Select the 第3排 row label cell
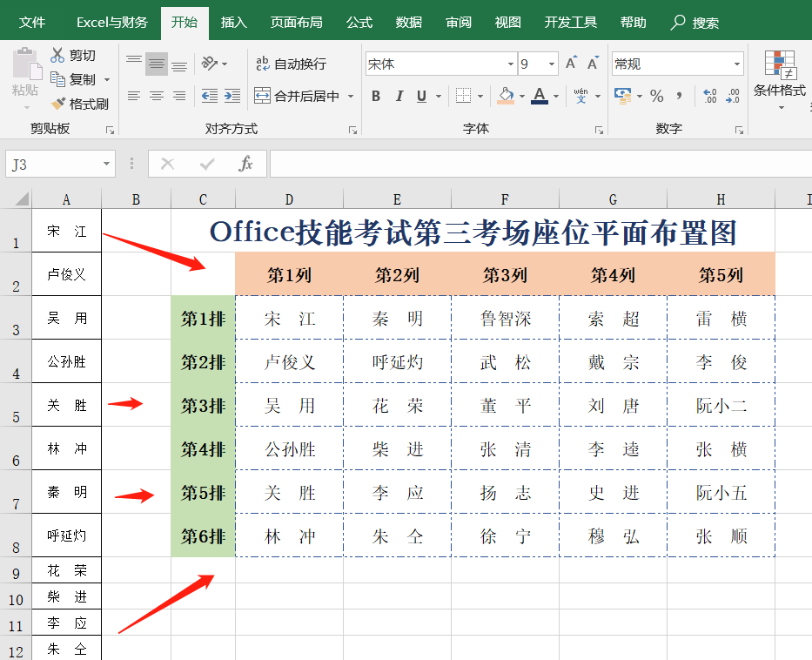 pyautogui.click(x=203, y=405)
